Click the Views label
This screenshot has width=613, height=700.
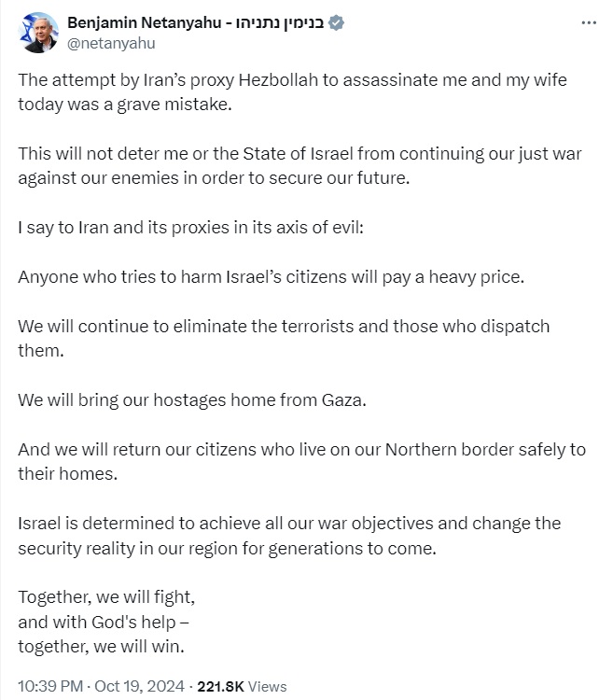[269, 686]
